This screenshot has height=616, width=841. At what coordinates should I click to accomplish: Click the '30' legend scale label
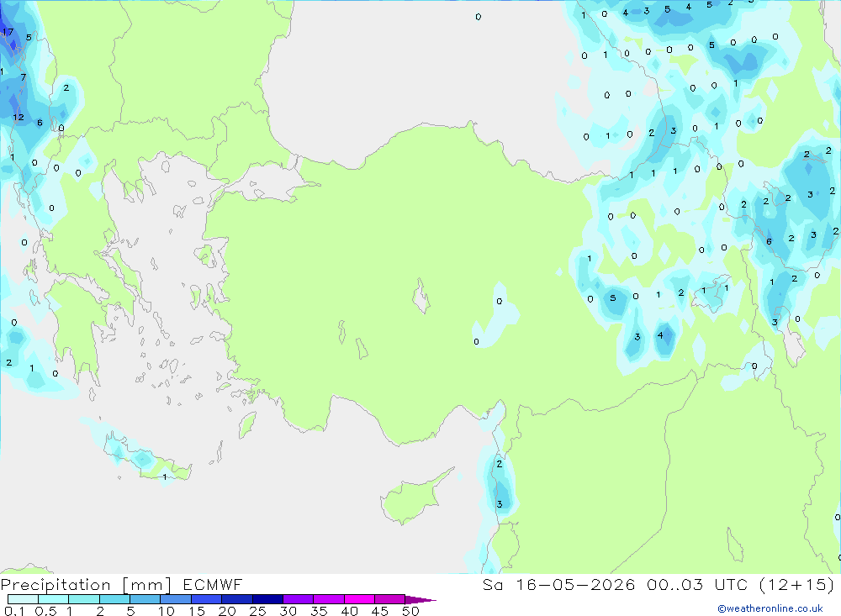click(x=288, y=611)
